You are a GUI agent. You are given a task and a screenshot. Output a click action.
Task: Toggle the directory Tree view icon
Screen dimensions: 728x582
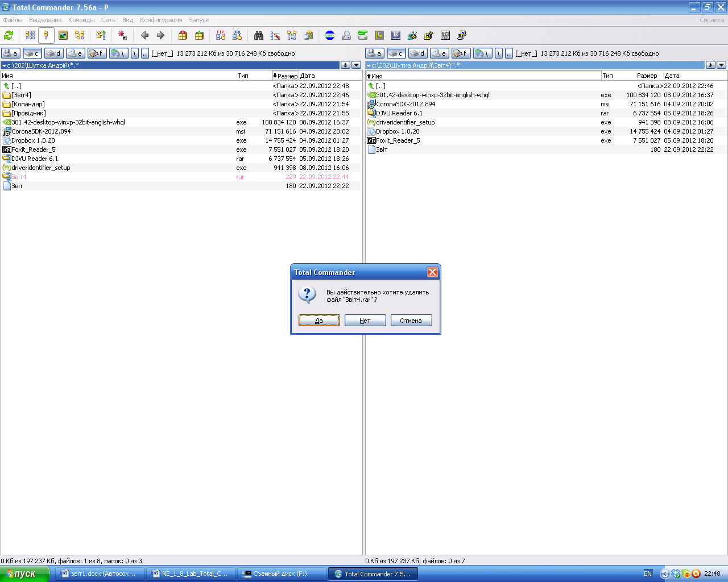[x=80, y=35]
